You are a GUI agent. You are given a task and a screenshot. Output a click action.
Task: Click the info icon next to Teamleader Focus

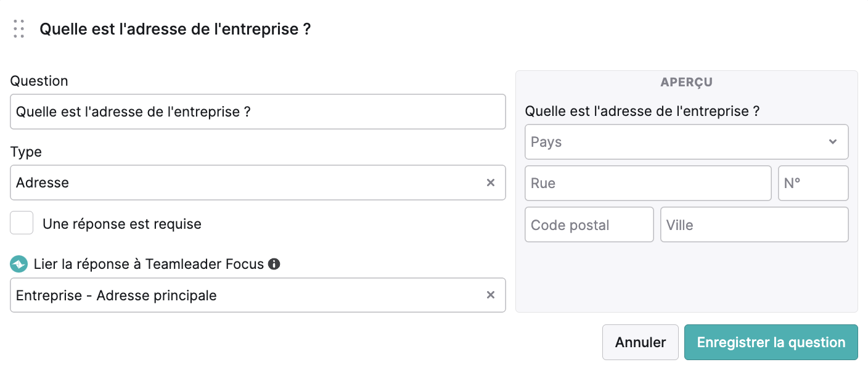(x=274, y=264)
